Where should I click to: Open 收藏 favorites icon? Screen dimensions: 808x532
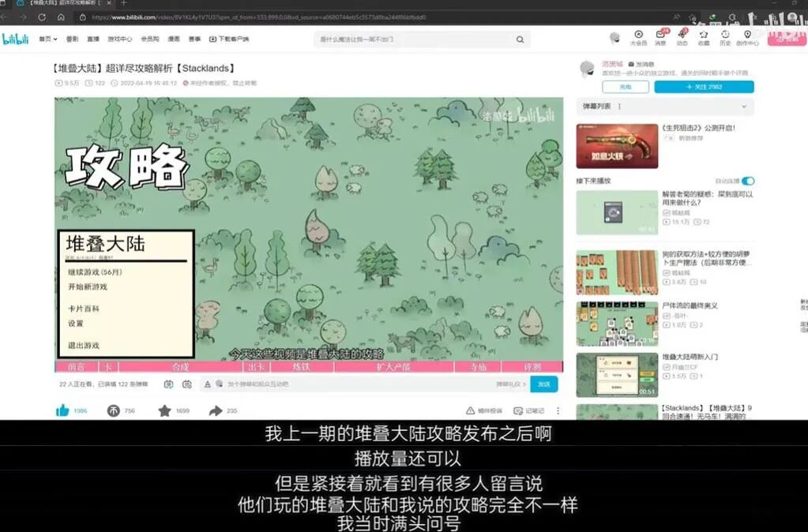click(704, 38)
